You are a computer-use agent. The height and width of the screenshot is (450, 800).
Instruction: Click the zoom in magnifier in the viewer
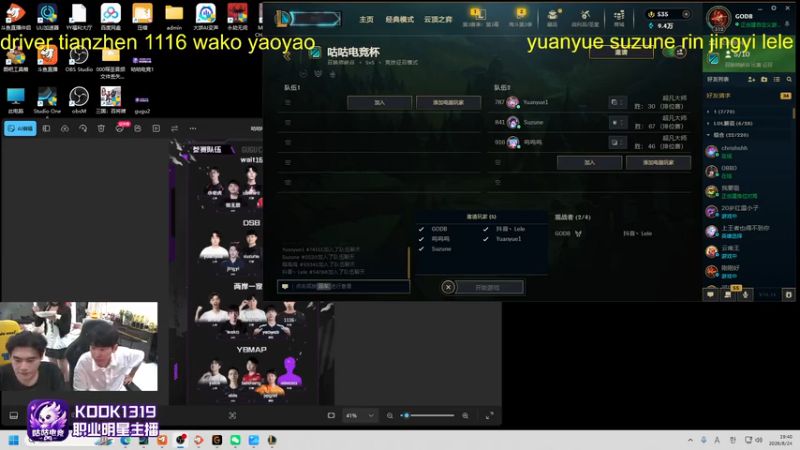pyautogui.click(x=465, y=415)
